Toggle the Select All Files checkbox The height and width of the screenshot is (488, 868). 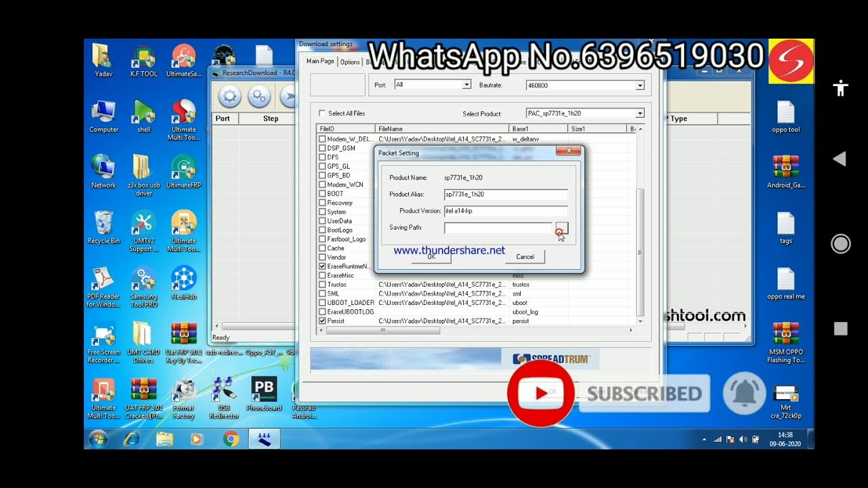point(322,113)
